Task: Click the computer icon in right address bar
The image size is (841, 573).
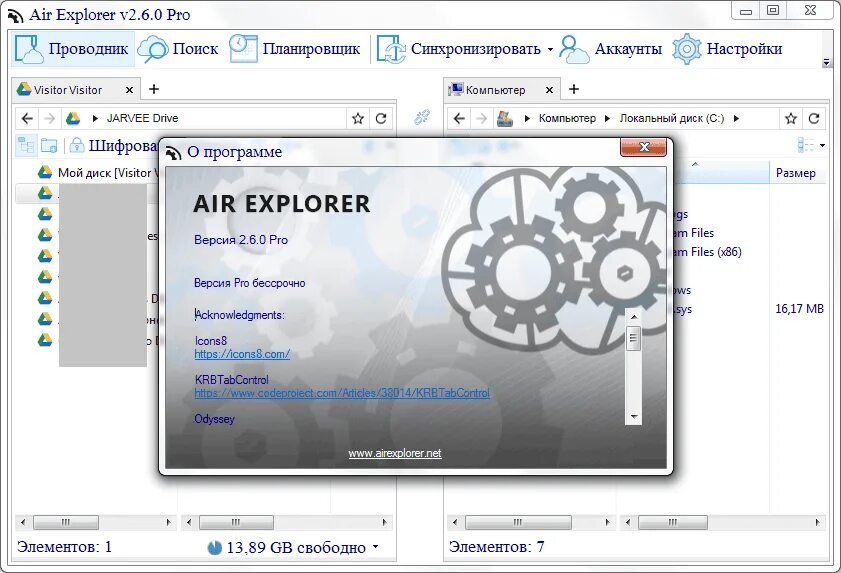Action: tap(505, 119)
